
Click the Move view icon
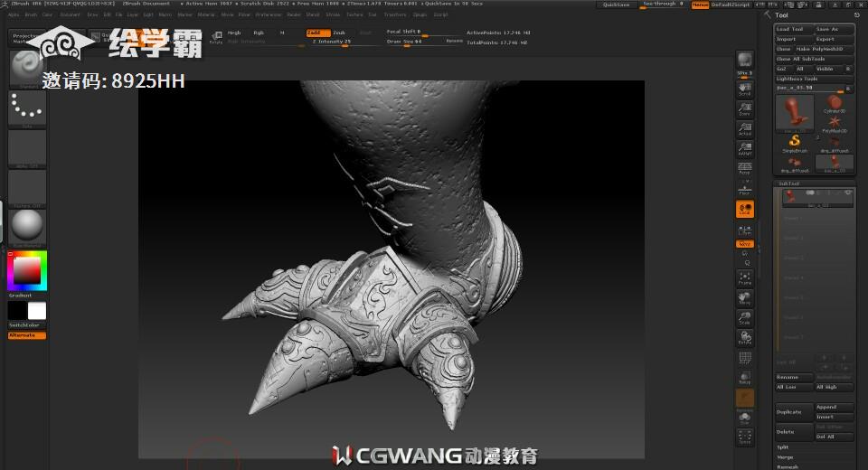point(744,298)
